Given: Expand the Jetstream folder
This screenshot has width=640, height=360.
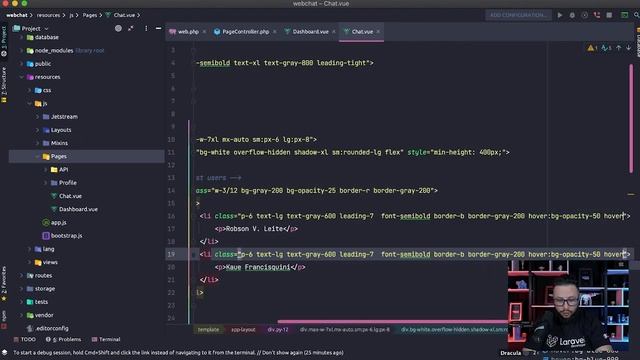Looking at the screenshot, I should click(38, 117).
